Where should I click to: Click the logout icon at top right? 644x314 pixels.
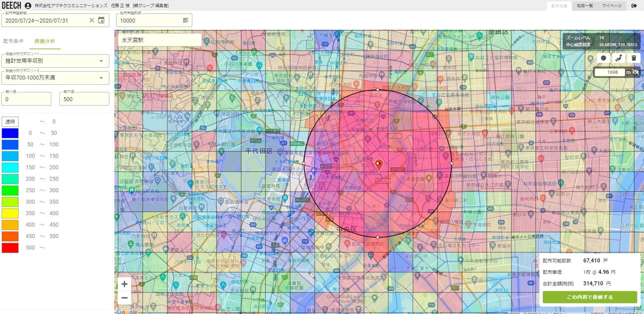pyautogui.click(x=634, y=6)
